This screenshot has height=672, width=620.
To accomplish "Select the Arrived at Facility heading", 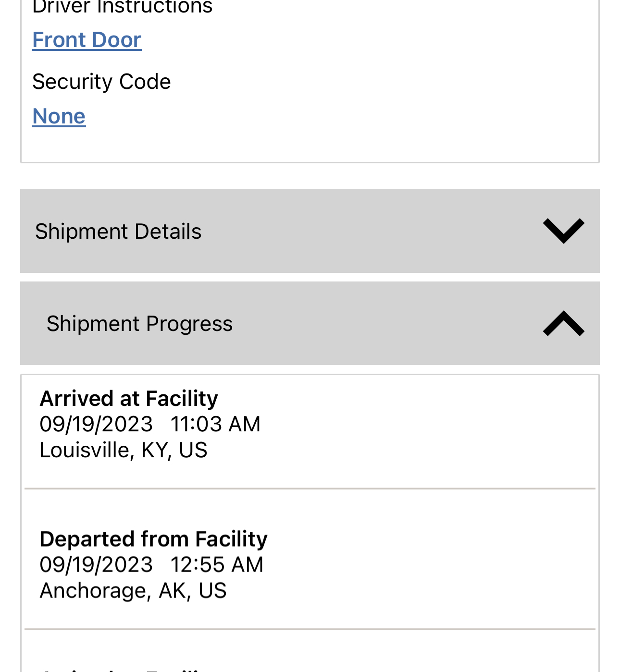I will (129, 399).
